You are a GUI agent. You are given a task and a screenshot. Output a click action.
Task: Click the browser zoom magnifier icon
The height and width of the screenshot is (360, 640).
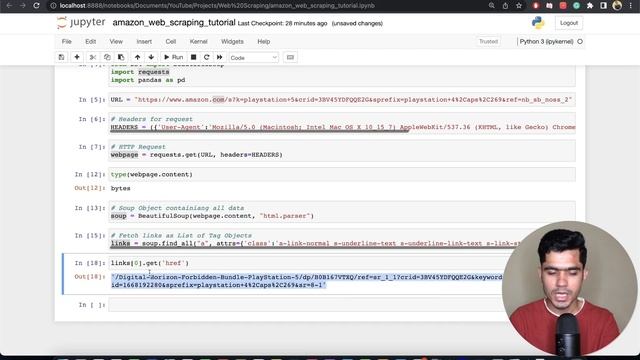(491, 6)
